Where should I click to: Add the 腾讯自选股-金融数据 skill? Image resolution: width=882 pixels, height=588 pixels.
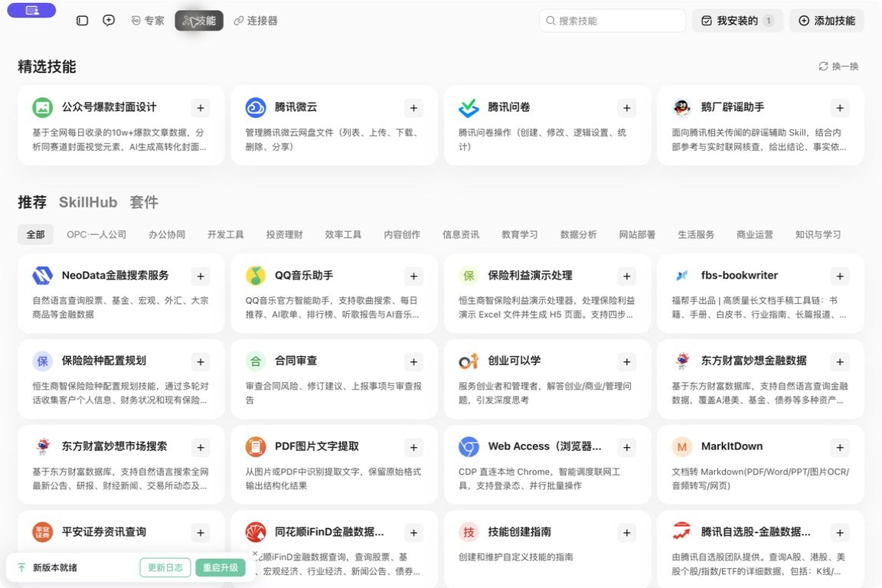840,533
